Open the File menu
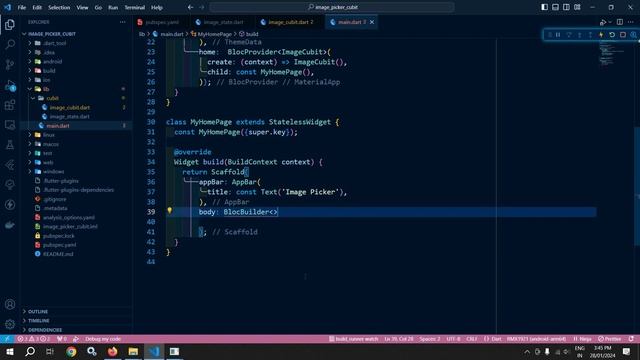Screen dimensions: 640x360 (22, 7)
